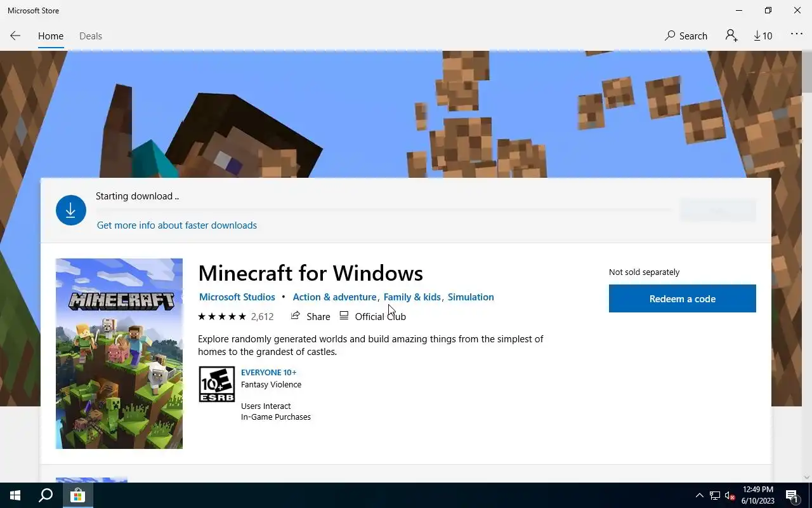Click the network tray icon
Image resolution: width=812 pixels, height=508 pixels.
pyautogui.click(x=715, y=496)
